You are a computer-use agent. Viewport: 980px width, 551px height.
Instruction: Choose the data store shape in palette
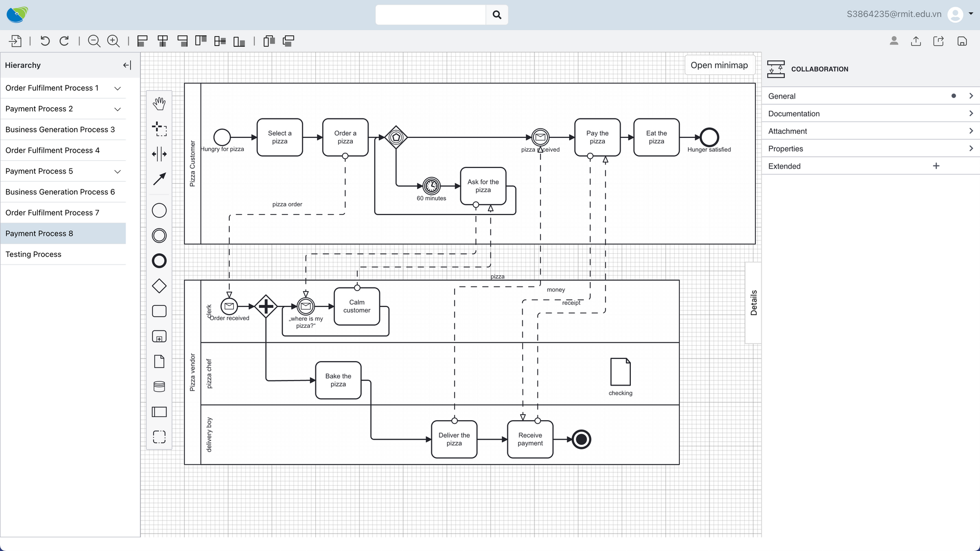click(159, 387)
